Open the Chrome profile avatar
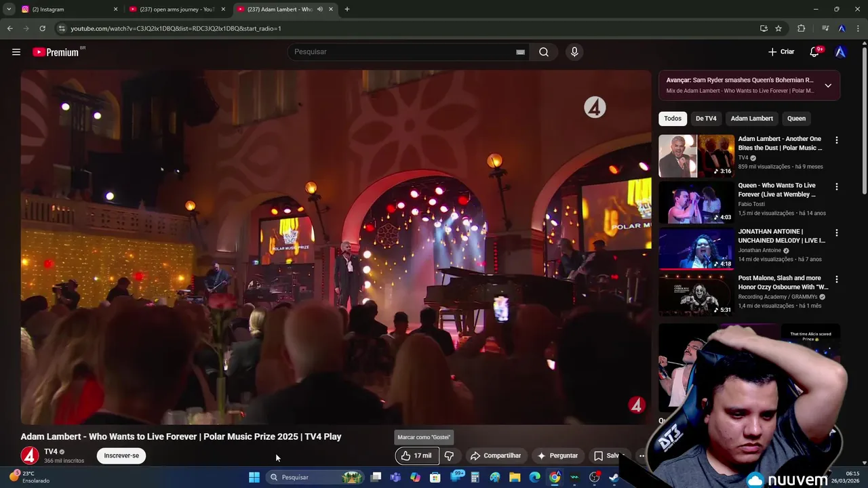 click(x=842, y=28)
